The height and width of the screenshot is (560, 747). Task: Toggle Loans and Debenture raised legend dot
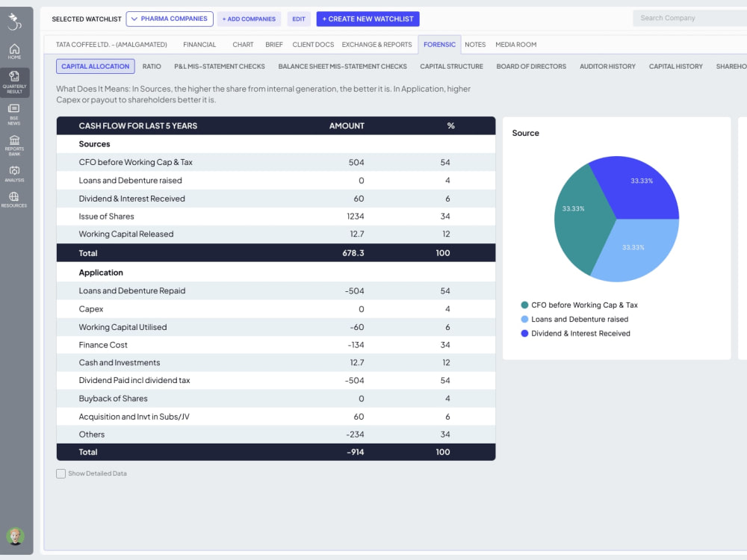[x=524, y=319]
